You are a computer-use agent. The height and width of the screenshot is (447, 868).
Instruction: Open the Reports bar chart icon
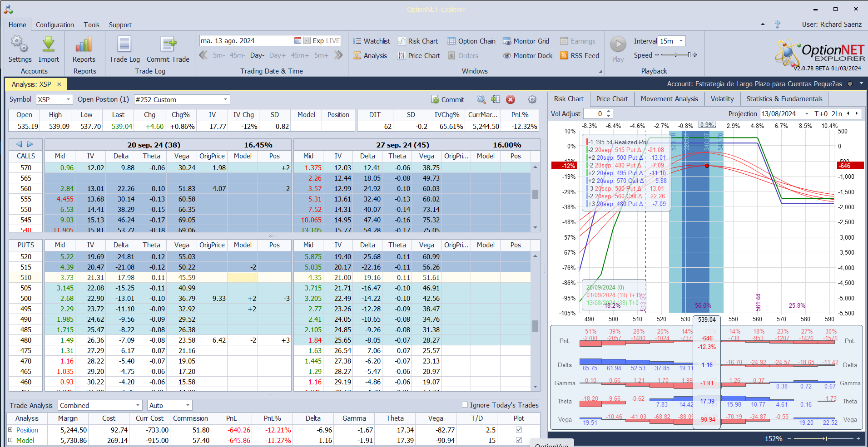pyautogui.click(x=84, y=44)
